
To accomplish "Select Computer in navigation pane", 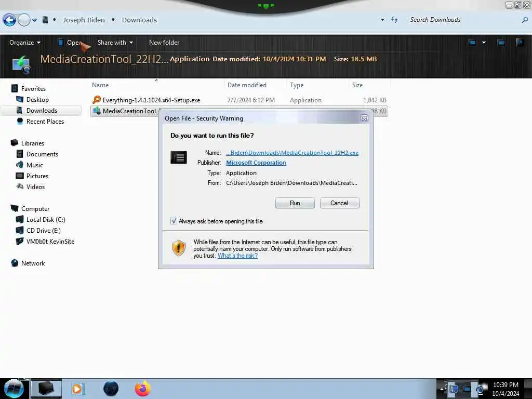I will 35,209.
